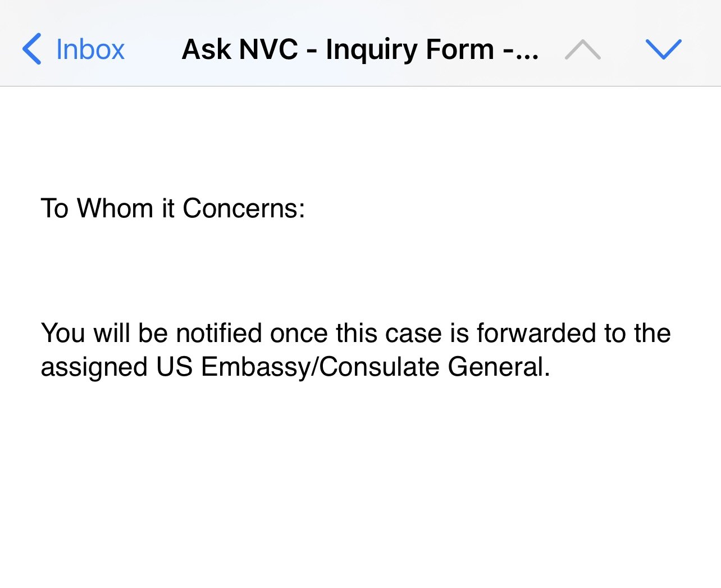Tap the word "Concerns:" in the greeting
Image resolution: width=721 pixels, height=588 pixels.
[x=244, y=208]
